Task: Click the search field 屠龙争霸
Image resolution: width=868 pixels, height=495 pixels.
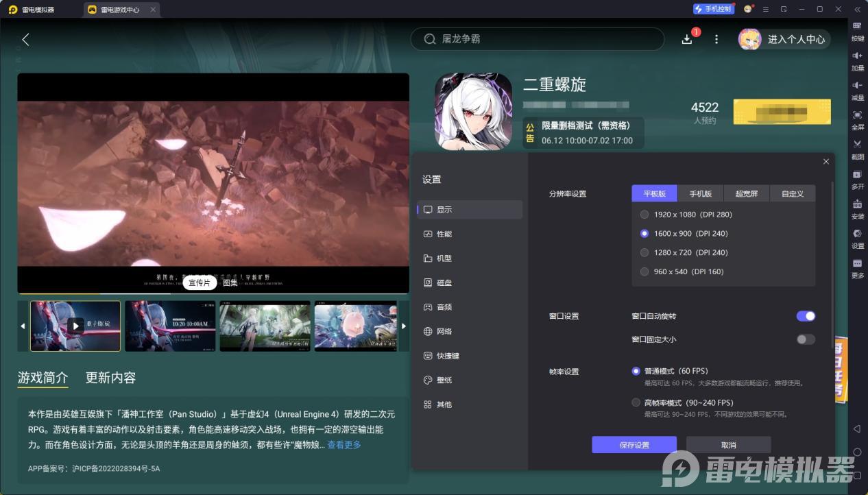Action: coord(537,39)
